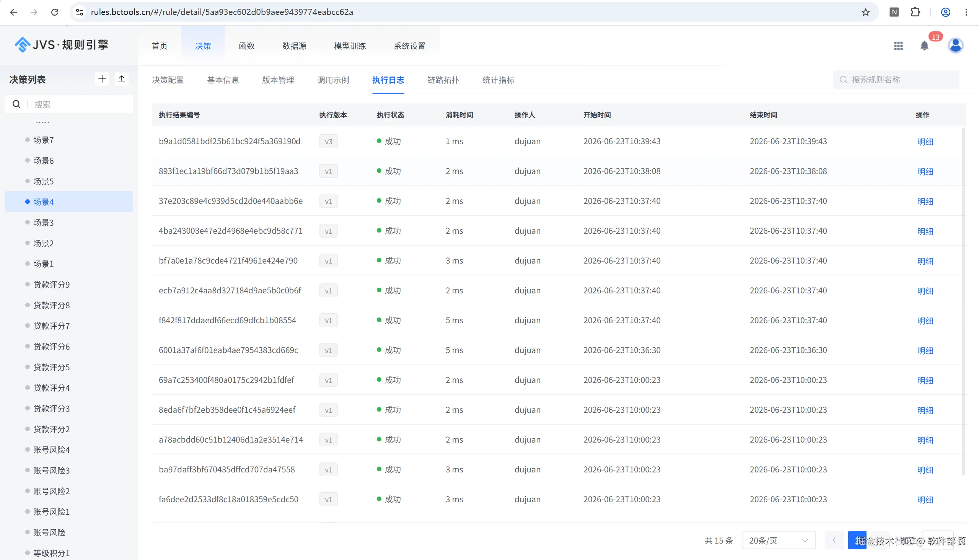Open browser extensions puzzle icon
Screen dimensions: 979x560
click(x=915, y=12)
